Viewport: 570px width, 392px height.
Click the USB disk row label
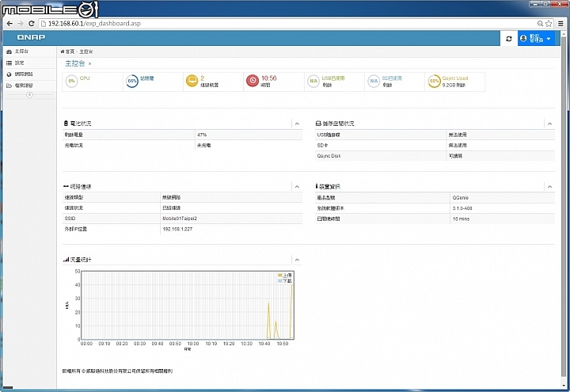click(329, 135)
